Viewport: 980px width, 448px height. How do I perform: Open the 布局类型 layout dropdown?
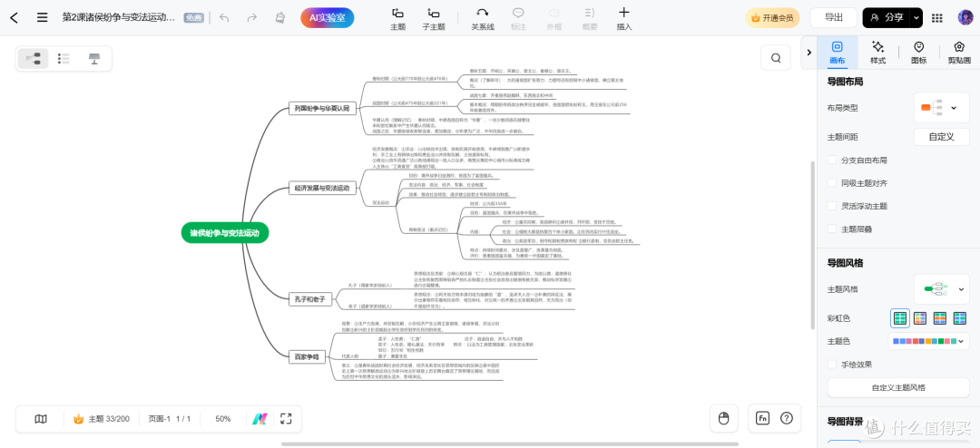click(941, 108)
